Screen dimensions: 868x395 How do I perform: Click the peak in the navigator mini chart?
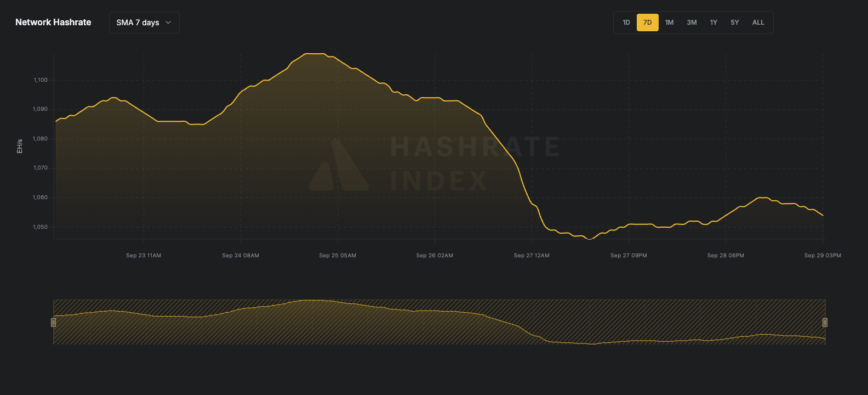coord(313,301)
